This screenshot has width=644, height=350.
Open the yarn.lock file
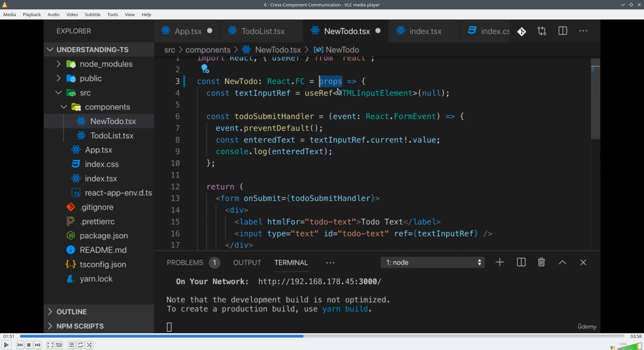99,279
